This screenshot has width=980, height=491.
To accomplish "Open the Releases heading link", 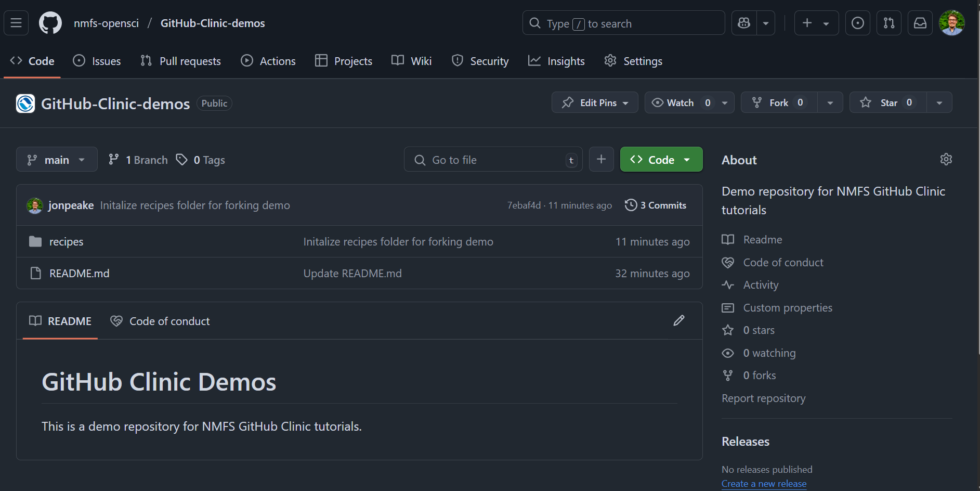I will tap(746, 442).
